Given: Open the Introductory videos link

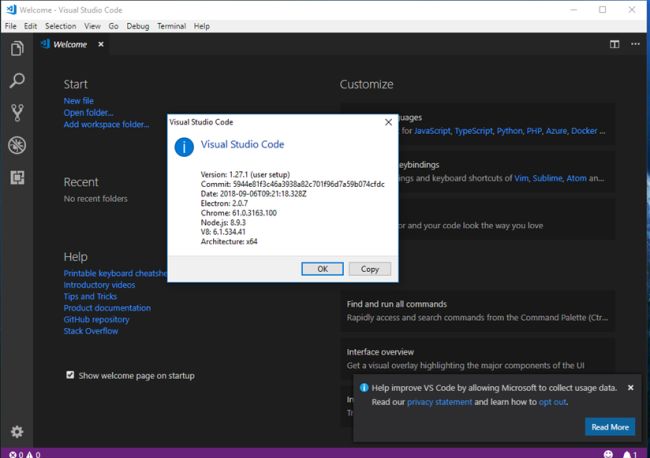Looking at the screenshot, I should coord(99,285).
